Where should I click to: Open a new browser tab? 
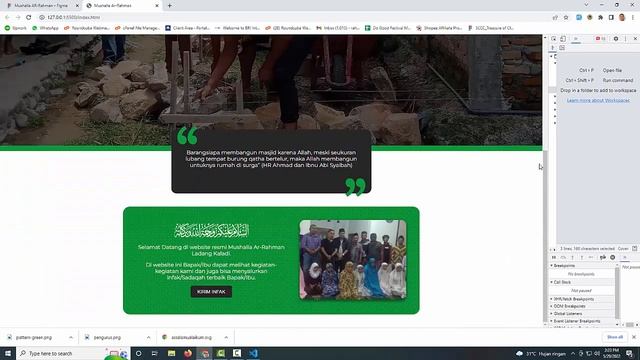click(x=169, y=6)
